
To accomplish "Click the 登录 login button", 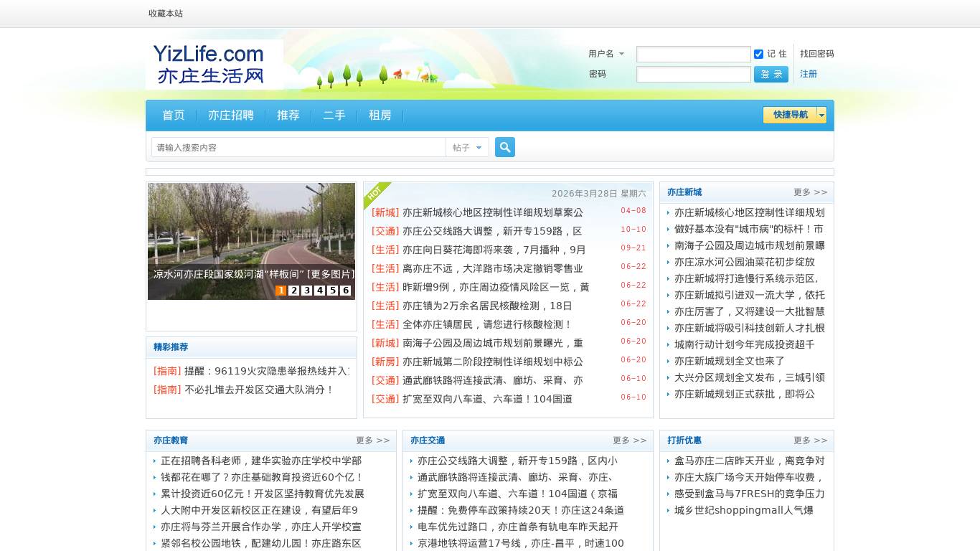I will click(x=771, y=75).
